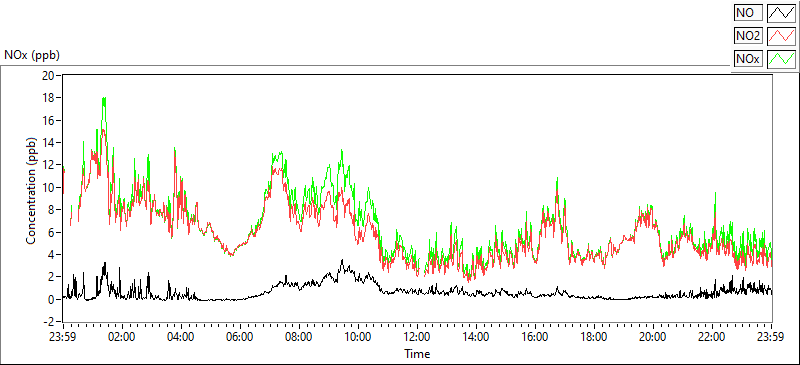Click the 12:00 time axis label
This screenshot has width=800, height=365.
pyautogui.click(x=417, y=337)
